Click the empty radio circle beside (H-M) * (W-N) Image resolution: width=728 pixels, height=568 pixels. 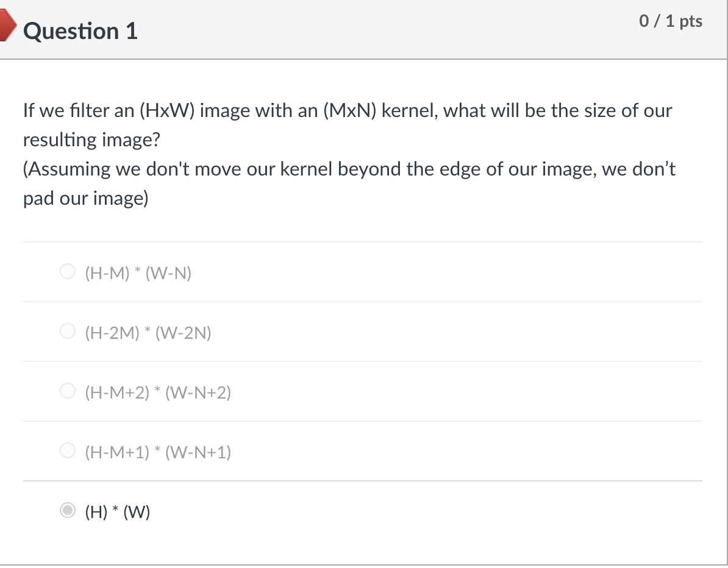point(68,271)
